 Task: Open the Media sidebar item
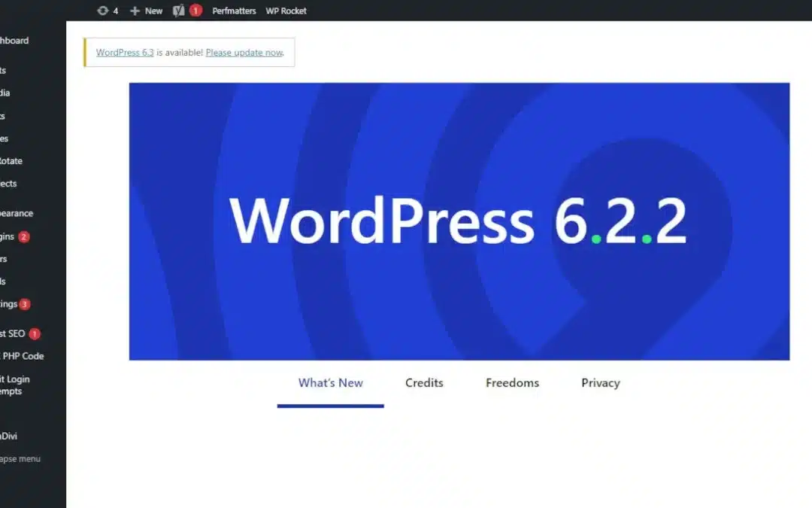(x=5, y=93)
